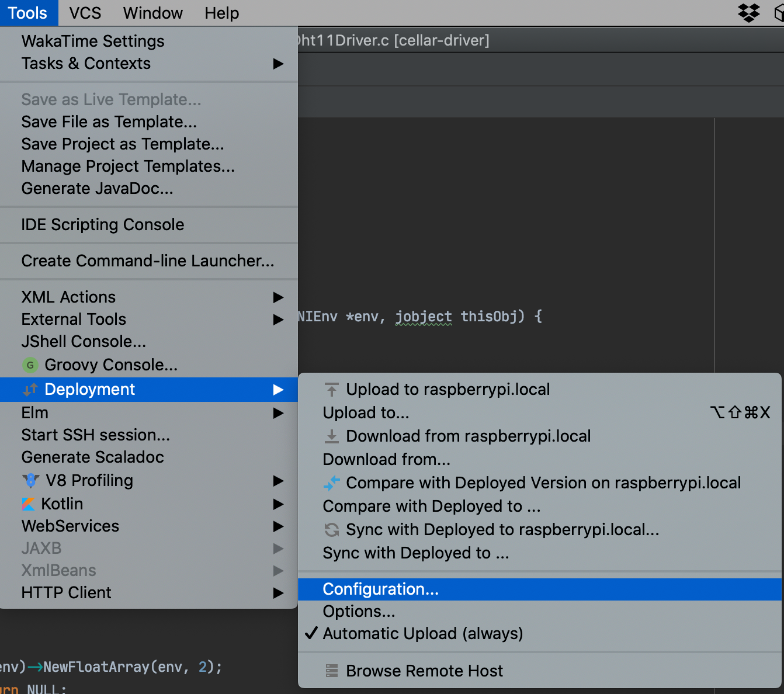
Task: Click 'jobject' in the editor code
Action: (x=424, y=317)
